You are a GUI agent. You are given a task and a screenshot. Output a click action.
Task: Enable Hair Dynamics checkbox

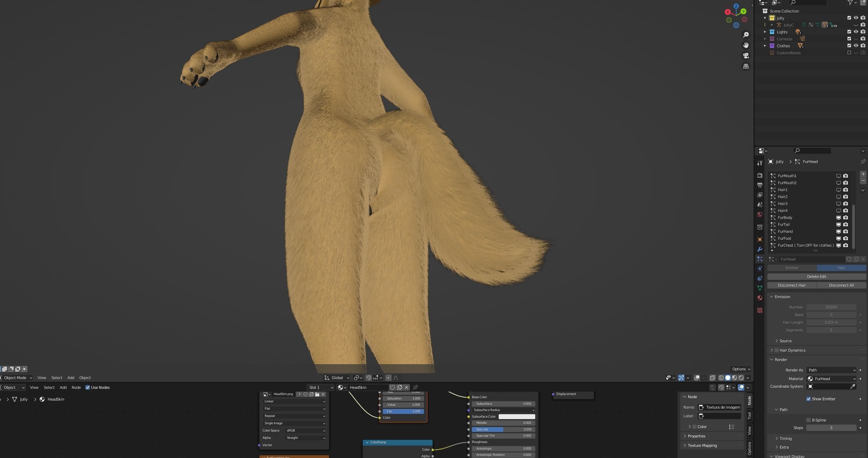pos(777,350)
